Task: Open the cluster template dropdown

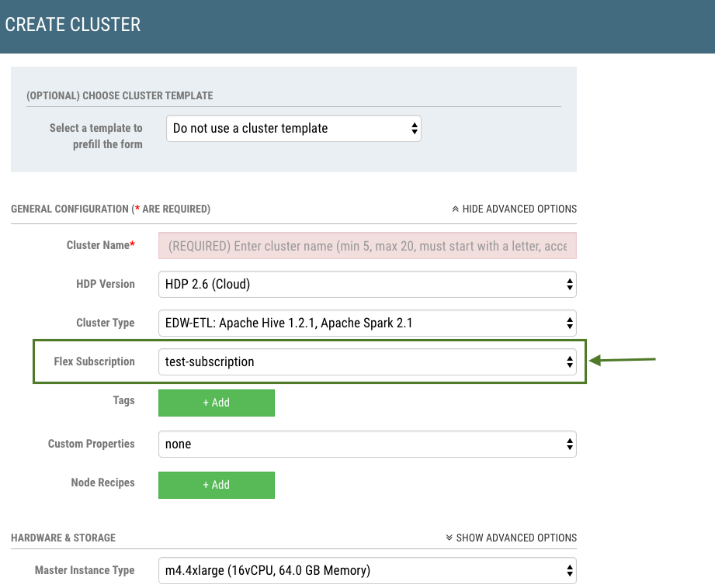Action: (293, 129)
